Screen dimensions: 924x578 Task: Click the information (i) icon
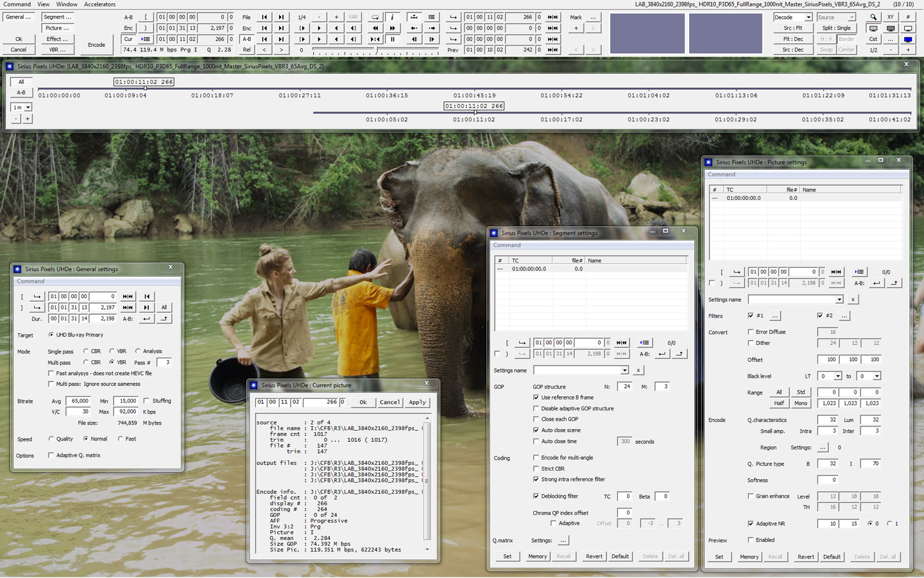[x=393, y=17]
